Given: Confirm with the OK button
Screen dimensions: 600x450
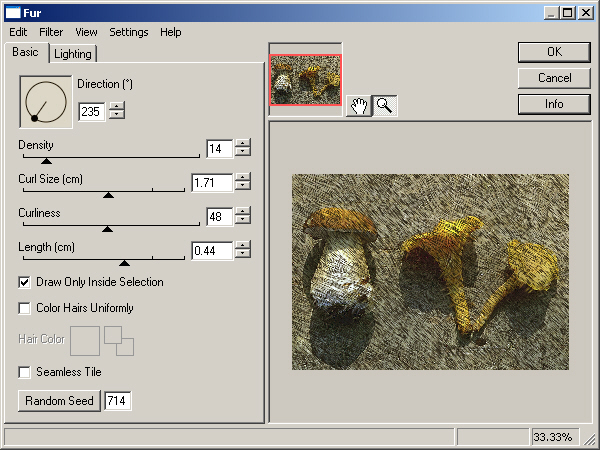Looking at the screenshot, I should [x=554, y=52].
